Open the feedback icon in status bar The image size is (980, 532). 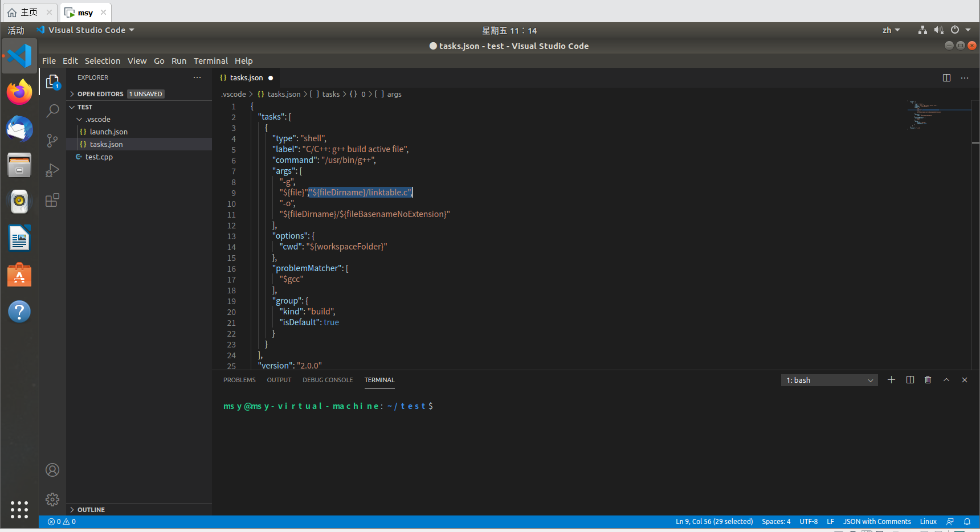click(950, 522)
